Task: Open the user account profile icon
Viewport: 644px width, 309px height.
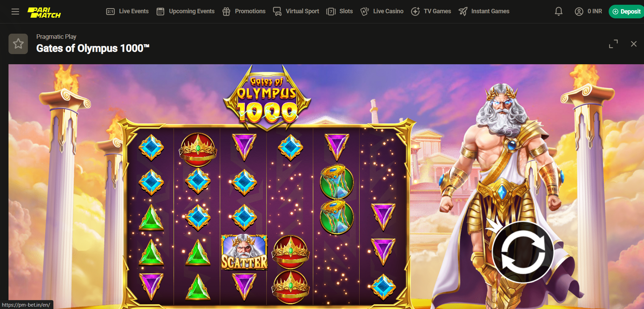Action: point(579,12)
